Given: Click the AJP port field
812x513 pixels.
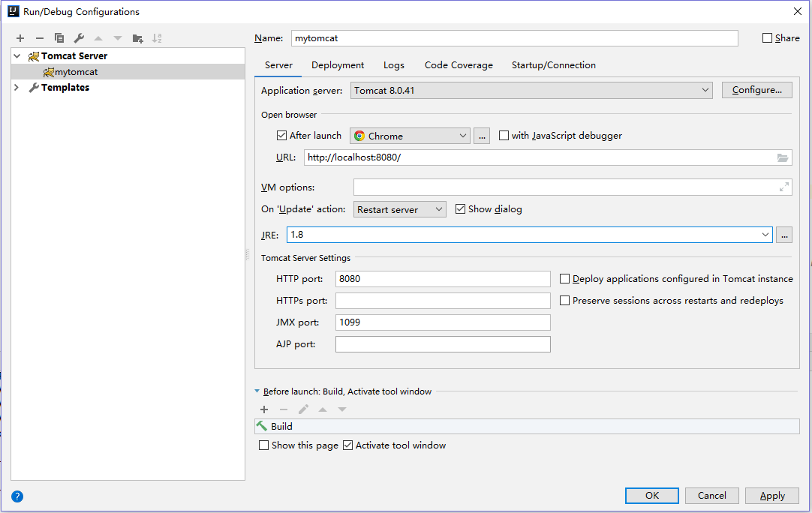Looking at the screenshot, I should (x=443, y=344).
